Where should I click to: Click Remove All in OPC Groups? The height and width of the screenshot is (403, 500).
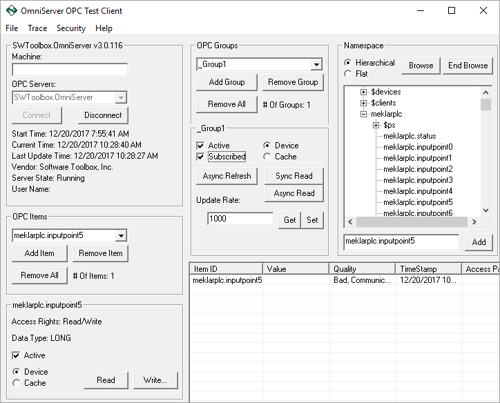click(227, 104)
